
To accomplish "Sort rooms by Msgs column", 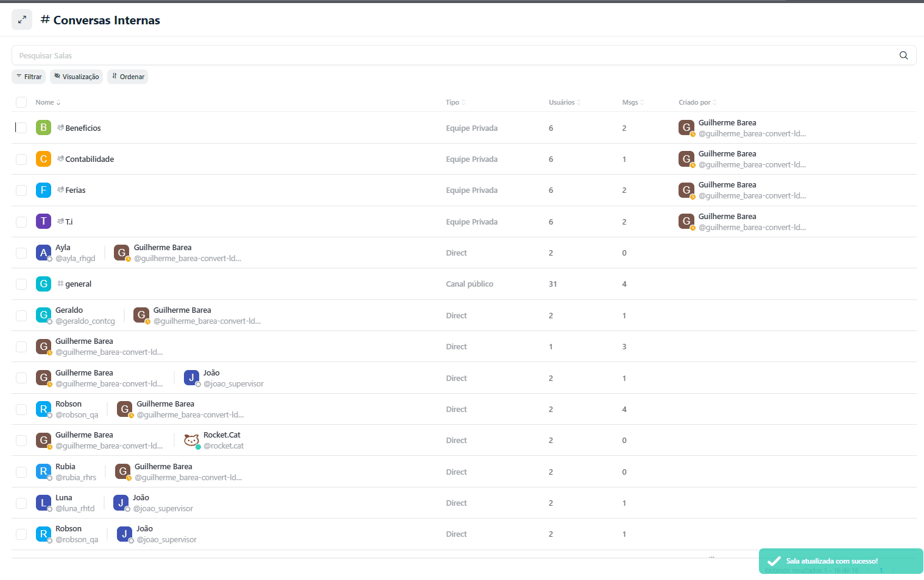I will click(633, 102).
